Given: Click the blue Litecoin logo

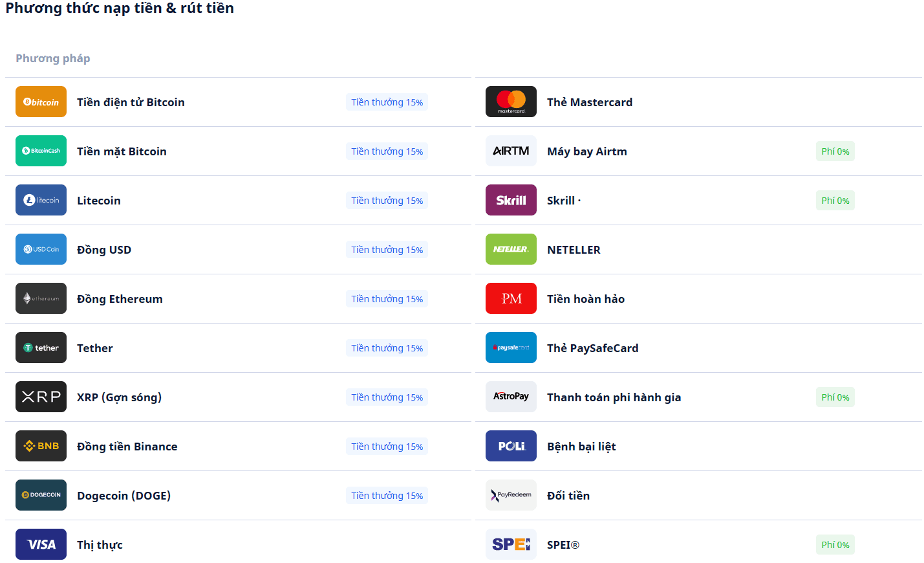Looking at the screenshot, I should click(41, 200).
